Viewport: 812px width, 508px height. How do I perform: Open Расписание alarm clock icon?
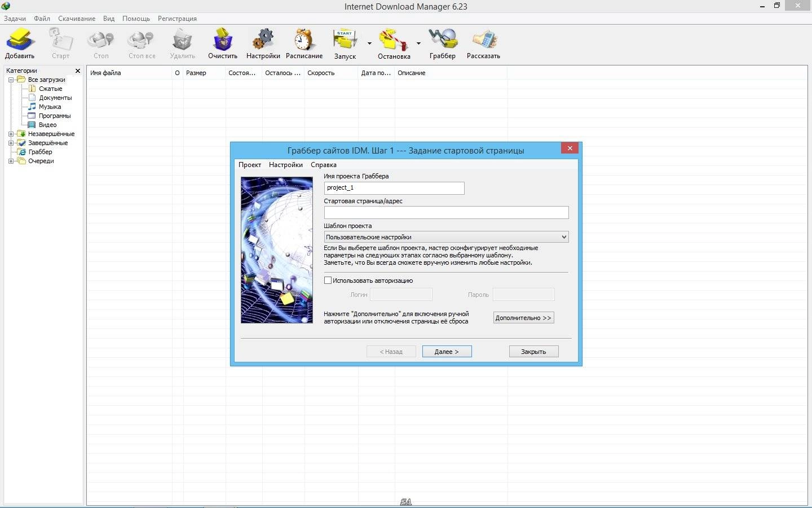304,40
